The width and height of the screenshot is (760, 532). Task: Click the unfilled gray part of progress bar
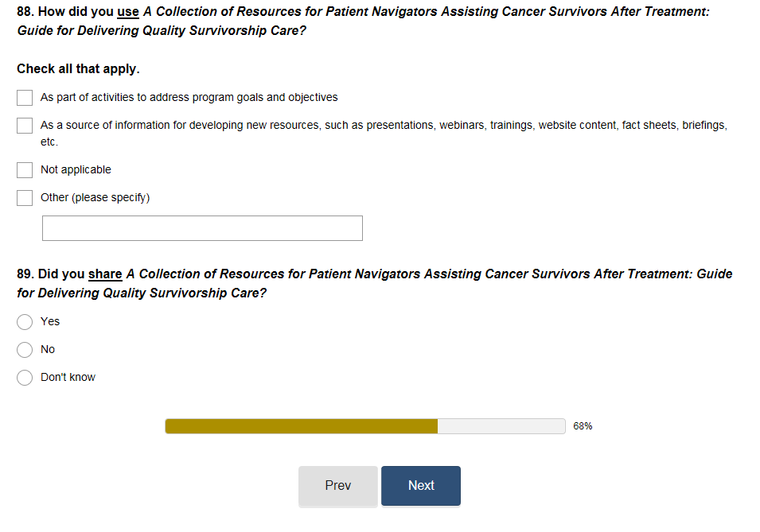click(501, 426)
